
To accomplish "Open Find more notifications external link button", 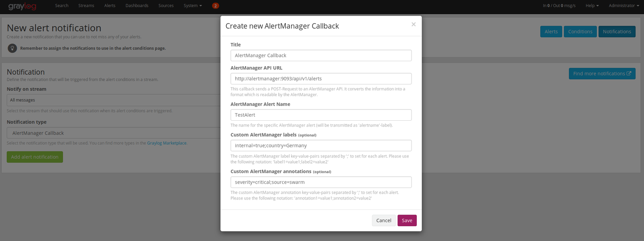I will tap(602, 74).
